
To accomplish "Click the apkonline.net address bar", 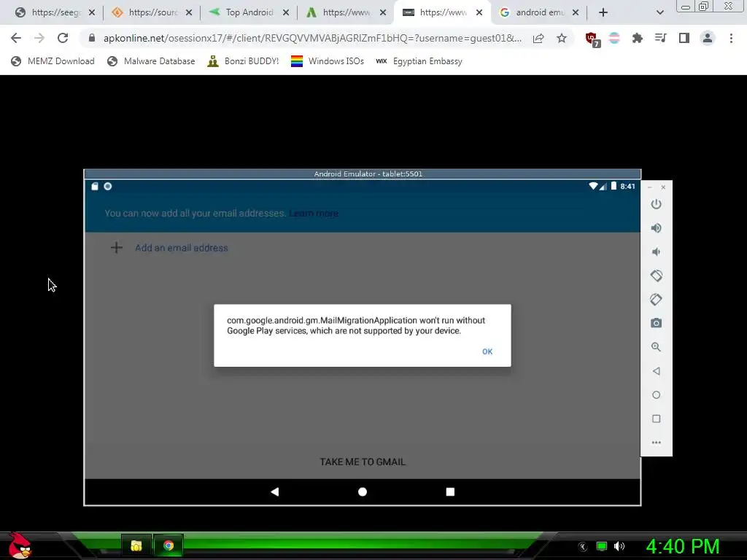I will click(x=312, y=38).
